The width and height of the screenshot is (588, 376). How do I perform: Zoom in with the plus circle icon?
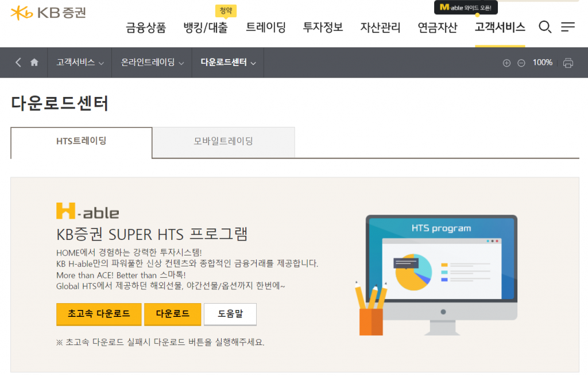(506, 63)
